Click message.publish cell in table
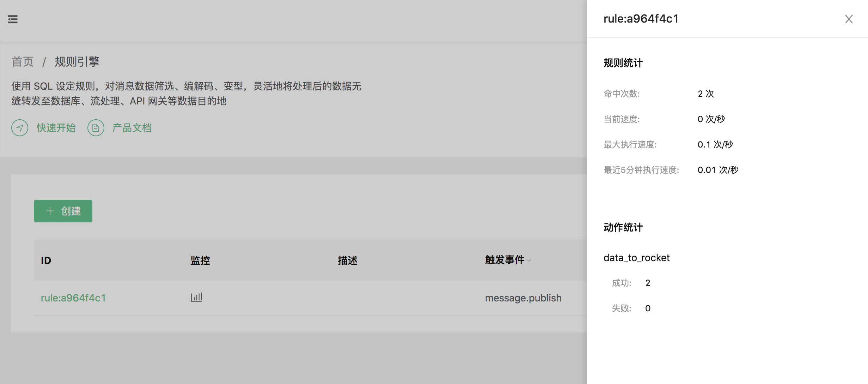 tap(523, 298)
